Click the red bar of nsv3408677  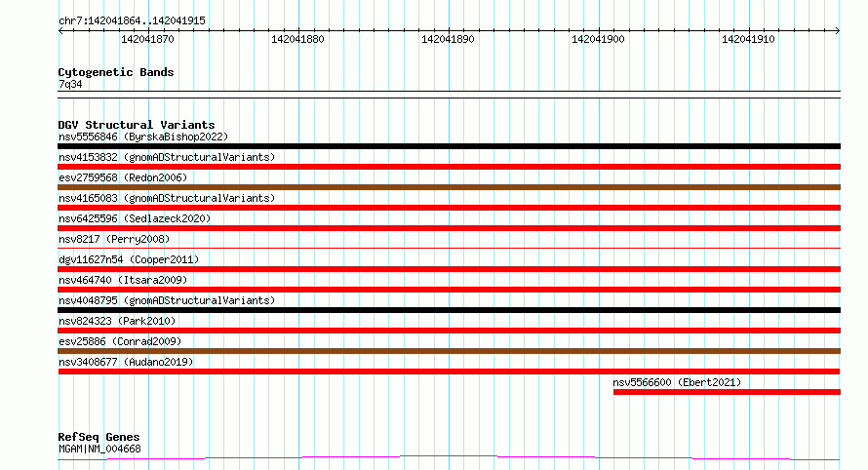click(x=449, y=372)
